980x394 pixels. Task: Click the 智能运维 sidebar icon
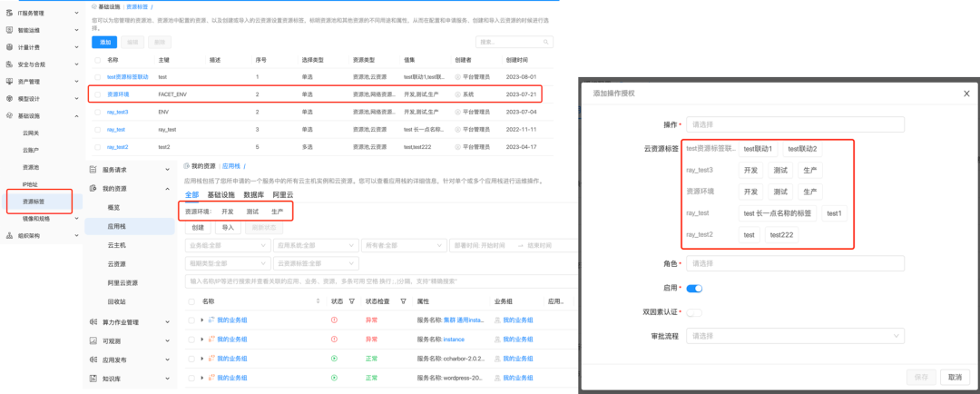pos(9,29)
